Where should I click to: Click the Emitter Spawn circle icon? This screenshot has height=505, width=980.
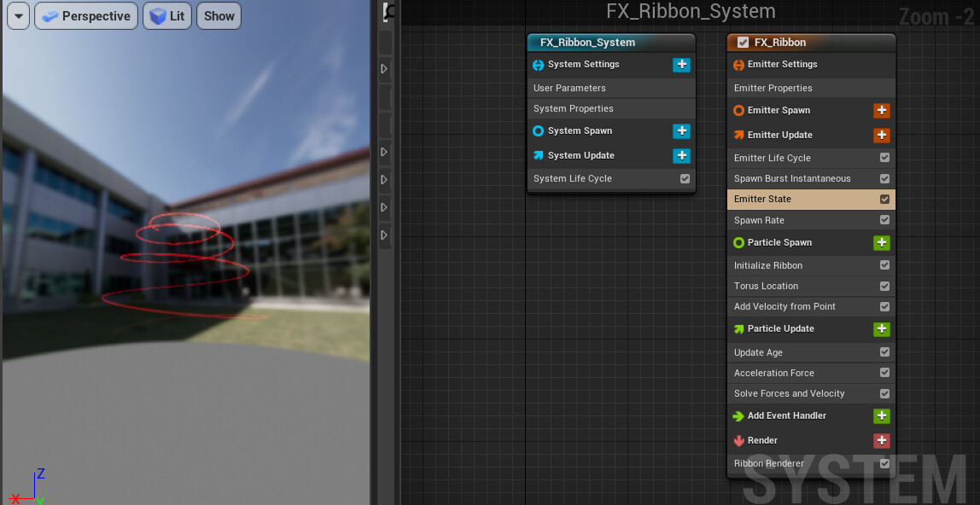pyautogui.click(x=738, y=111)
